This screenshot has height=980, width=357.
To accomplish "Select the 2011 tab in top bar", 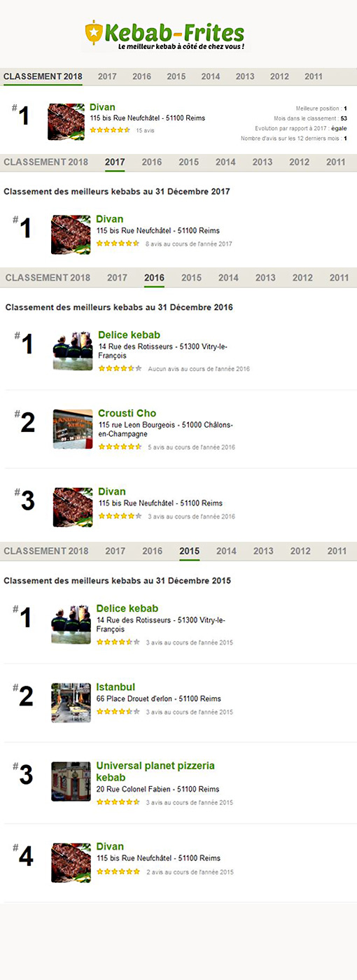I will 314,76.
